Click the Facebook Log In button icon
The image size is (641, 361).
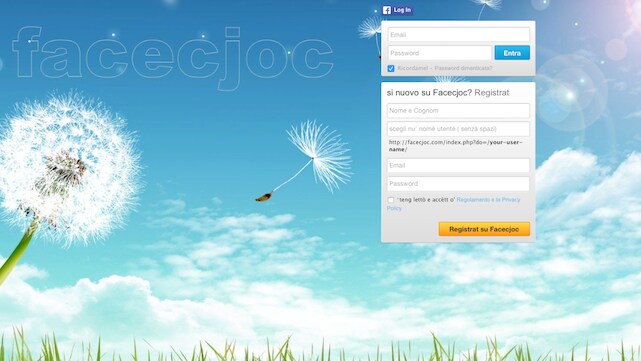[x=386, y=10]
